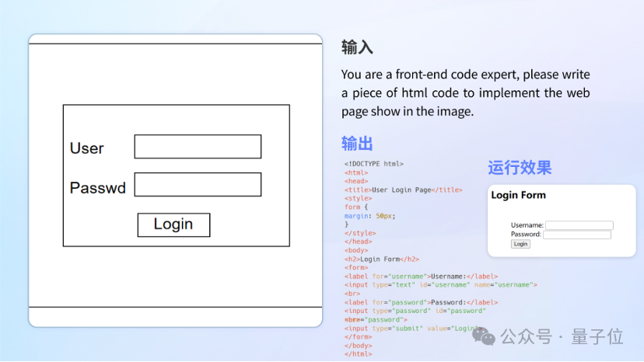Click the 'Passwd' label in the wireframe
Screen dimensions: 644x362
tap(98, 187)
